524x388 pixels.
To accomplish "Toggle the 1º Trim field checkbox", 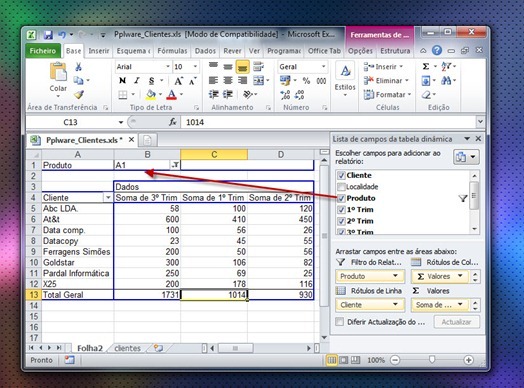I will coord(341,210).
